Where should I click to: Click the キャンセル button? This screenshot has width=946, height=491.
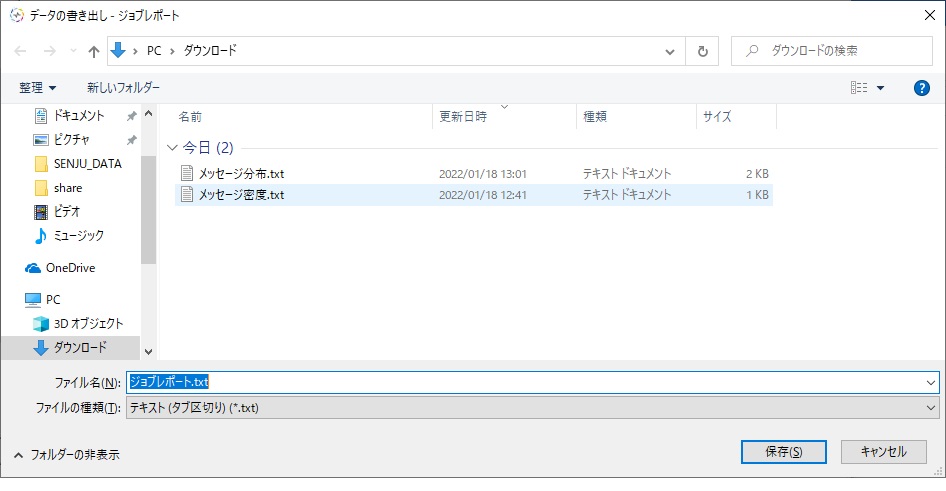(x=883, y=452)
